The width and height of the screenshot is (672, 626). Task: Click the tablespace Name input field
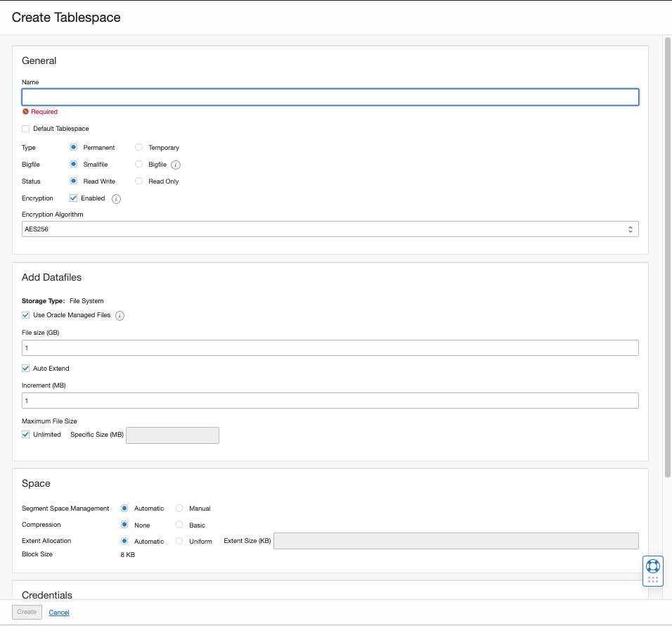click(330, 97)
